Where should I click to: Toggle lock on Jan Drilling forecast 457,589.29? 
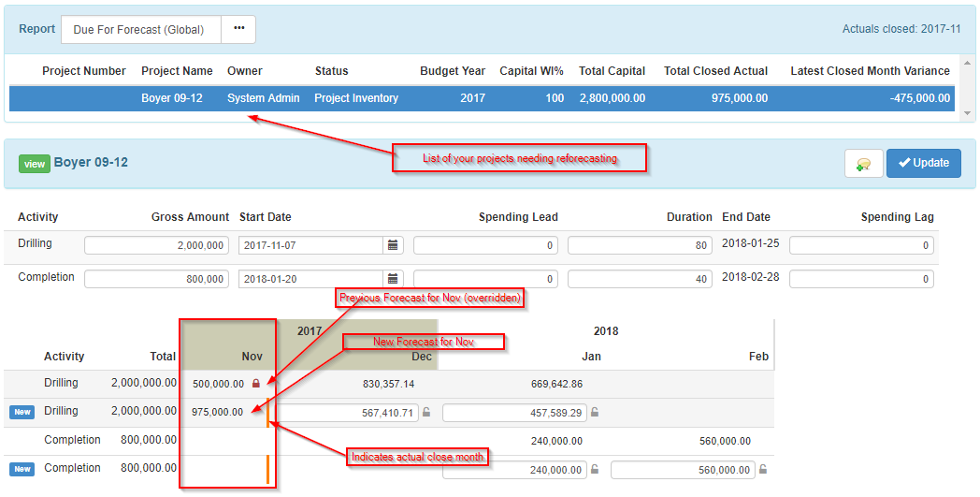(x=595, y=412)
